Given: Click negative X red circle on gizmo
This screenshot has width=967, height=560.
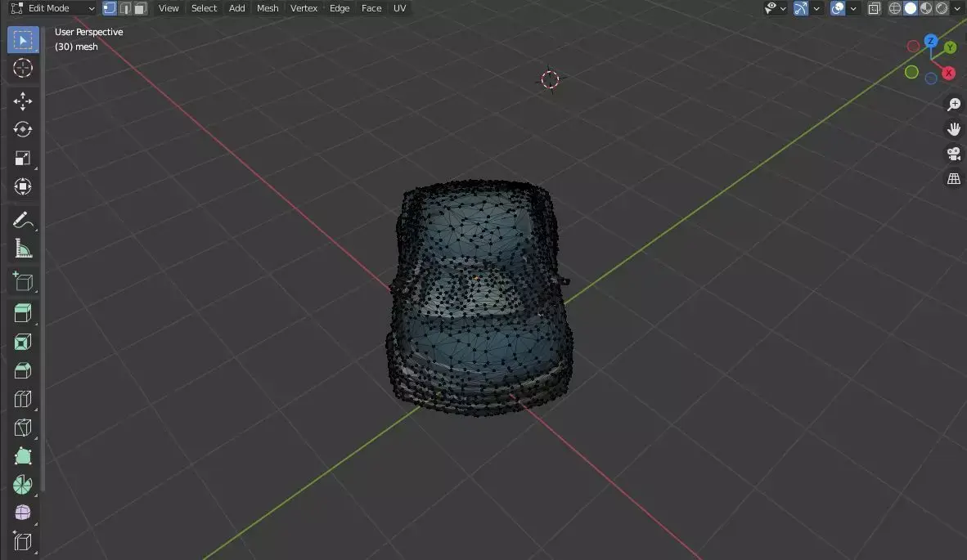Looking at the screenshot, I should point(913,47).
